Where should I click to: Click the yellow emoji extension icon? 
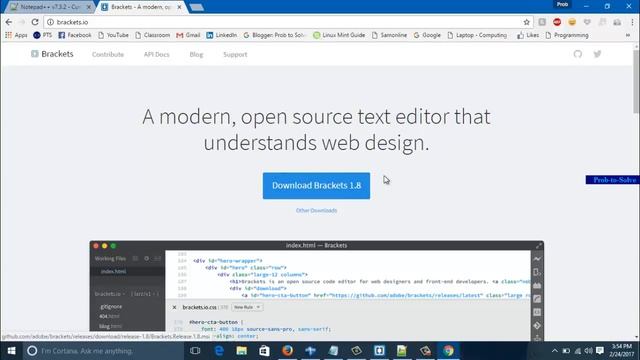[x=572, y=22]
